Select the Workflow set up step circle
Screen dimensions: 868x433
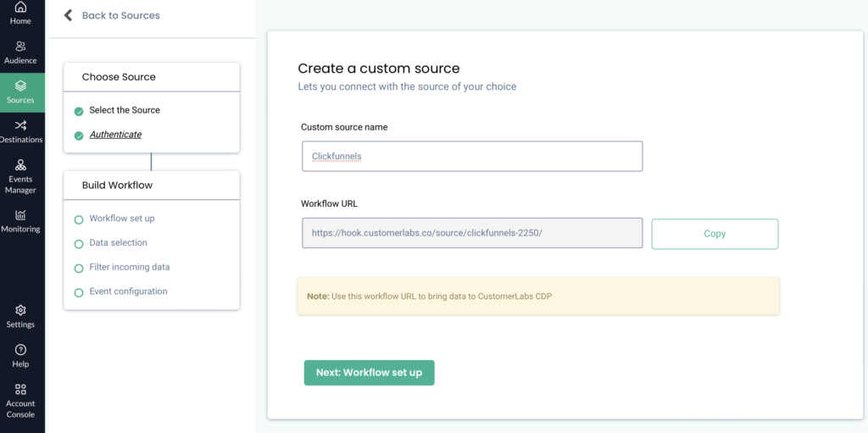[79, 219]
